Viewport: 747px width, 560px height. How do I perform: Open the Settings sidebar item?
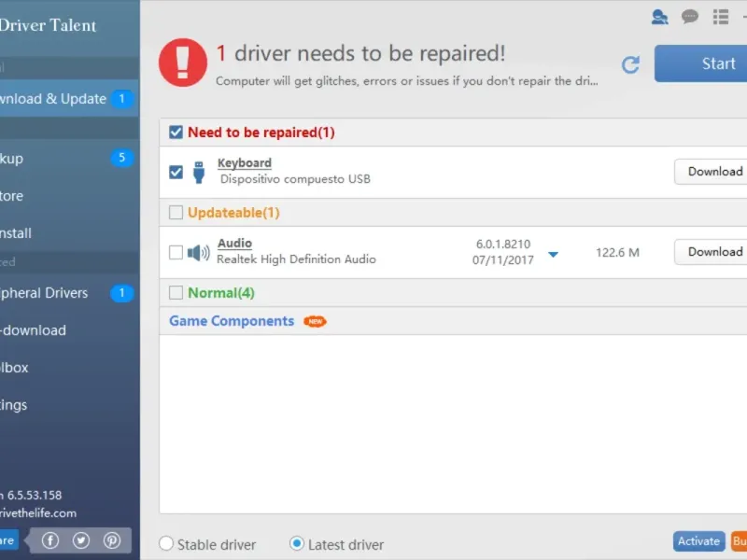[x=69, y=405]
